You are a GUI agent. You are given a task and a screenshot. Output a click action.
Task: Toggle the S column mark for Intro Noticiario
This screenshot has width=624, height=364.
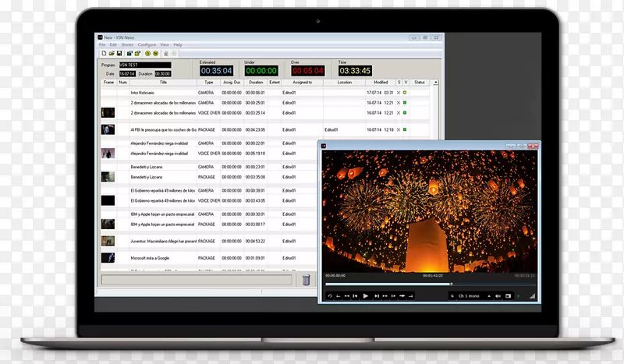[398, 92]
